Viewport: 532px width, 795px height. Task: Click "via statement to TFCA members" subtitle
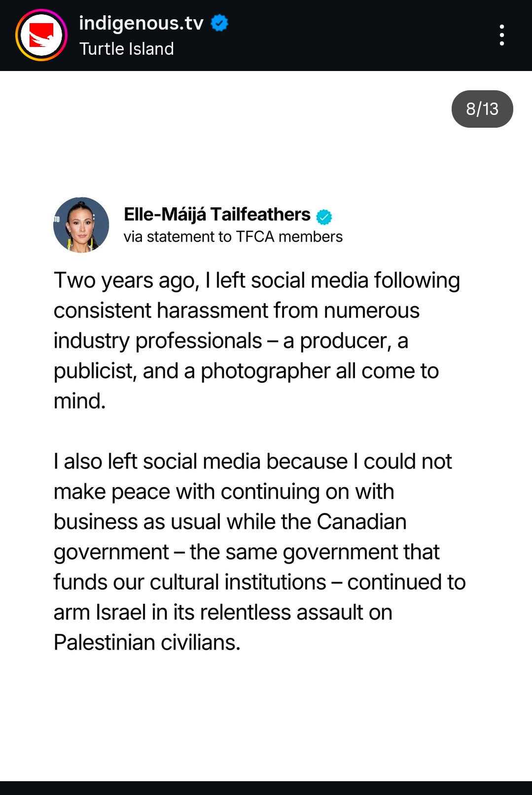[233, 237]
